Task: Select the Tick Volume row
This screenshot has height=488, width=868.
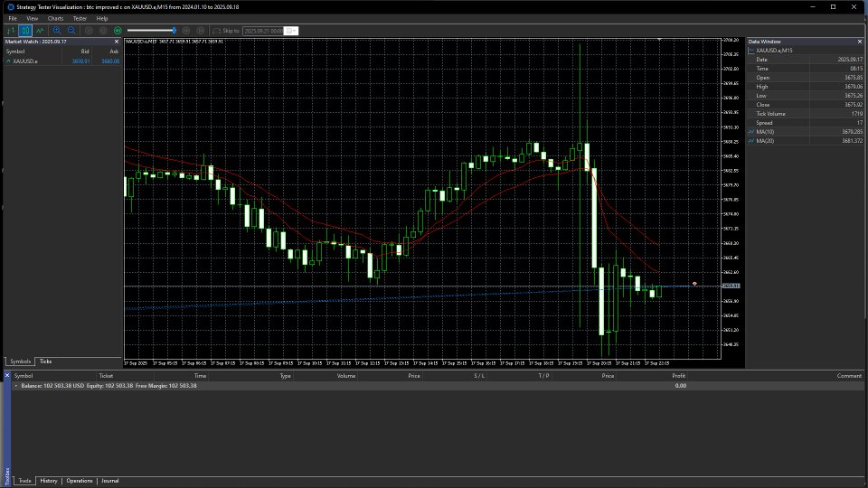Action: [x=806, y=114]
